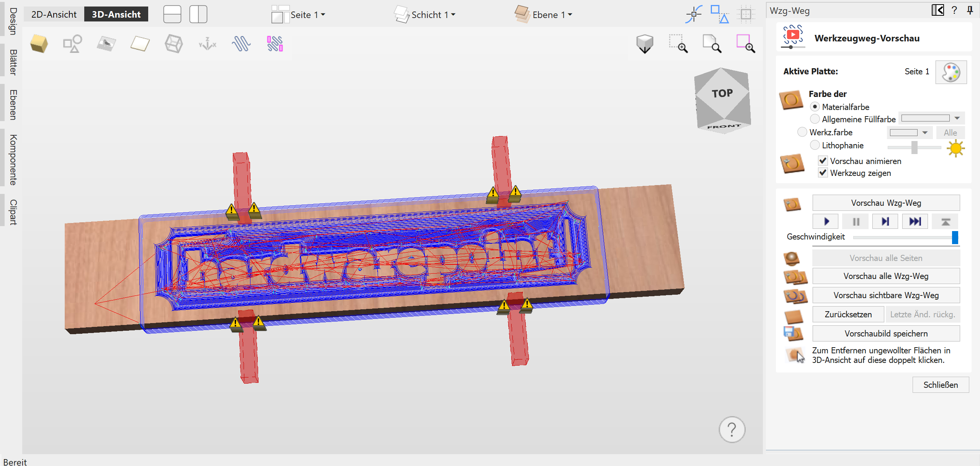Viewport: 980px width, 466px height.
Task: Select the 3D-Ansicht tab
Action: 116,15
